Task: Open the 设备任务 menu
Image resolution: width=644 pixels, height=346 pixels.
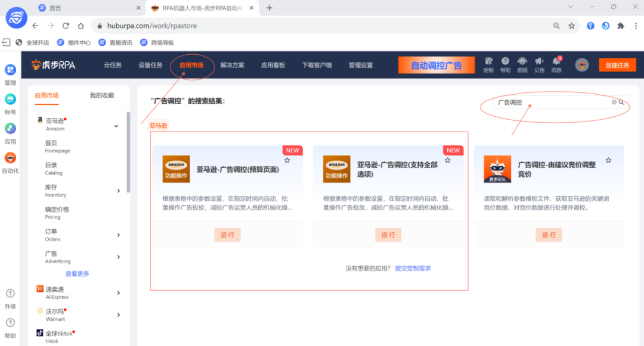Action: pyautogui.click(x=150, y=65)
